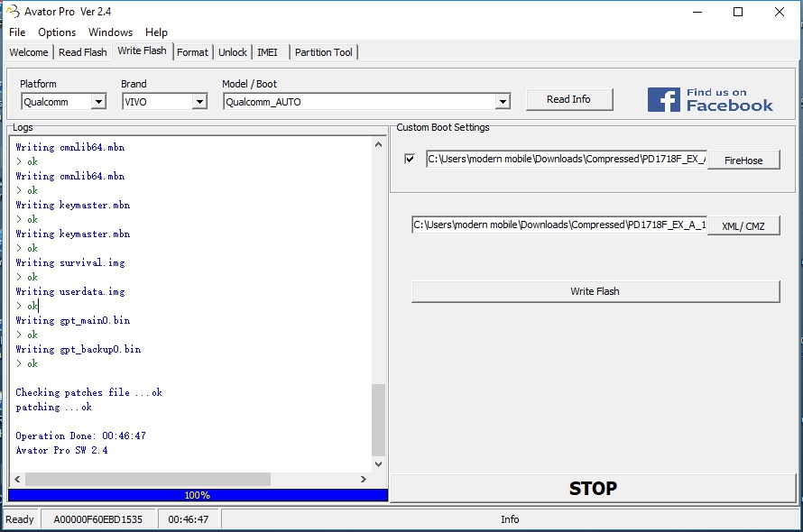Click the Info status bar panel
The image size is (803, 532).
(x=510, y=519)
